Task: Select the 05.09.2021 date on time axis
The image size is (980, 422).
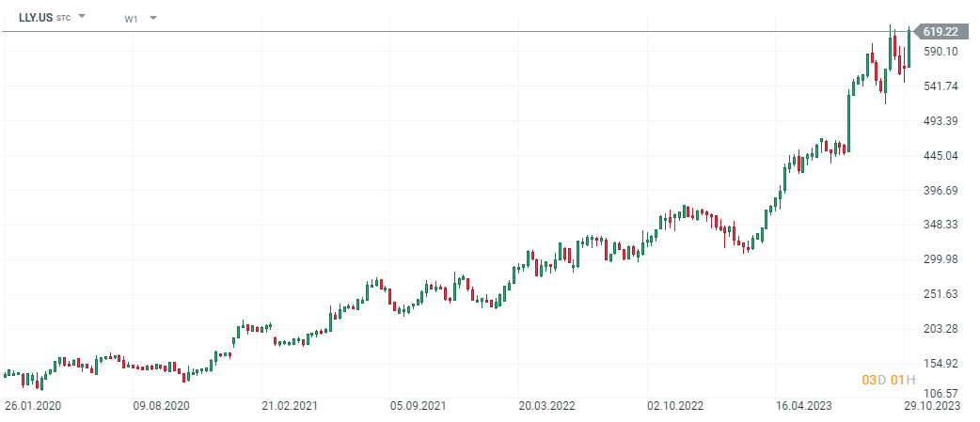Action: click(x=419, y=406)
